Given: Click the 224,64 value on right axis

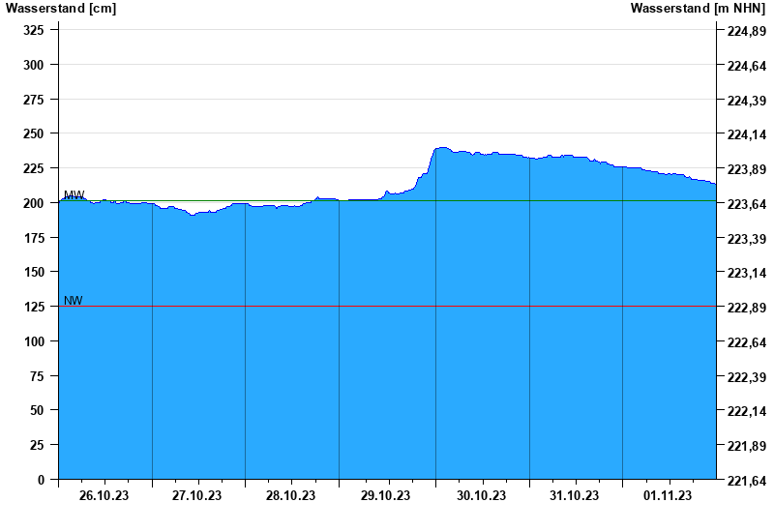Looking at the screenshot, I should [x=747, y=66].
